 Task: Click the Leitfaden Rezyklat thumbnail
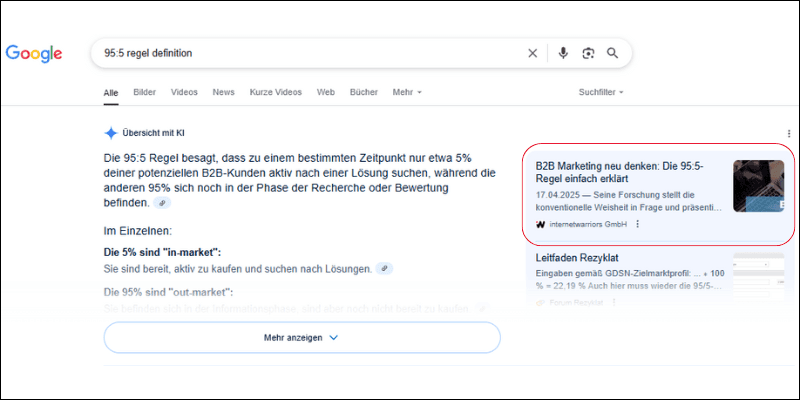[x=759, y=277]
